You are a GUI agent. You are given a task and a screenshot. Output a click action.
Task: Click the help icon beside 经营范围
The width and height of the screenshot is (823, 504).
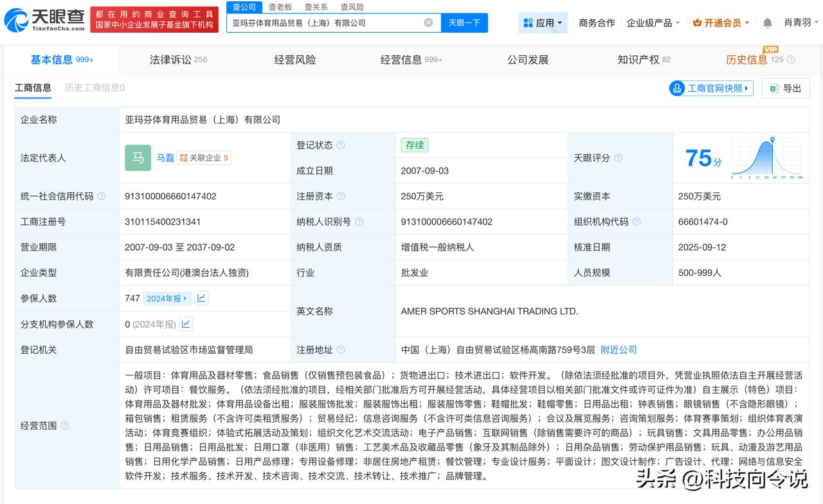tap(64, 426)
